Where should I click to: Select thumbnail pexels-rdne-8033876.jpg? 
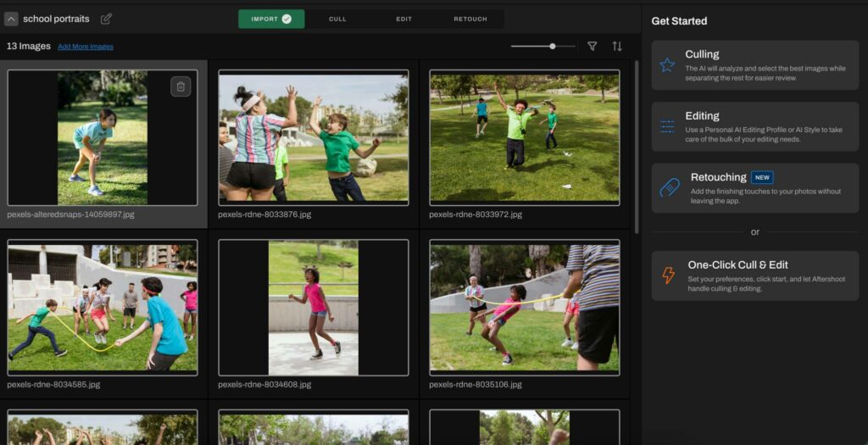[314, 138]
